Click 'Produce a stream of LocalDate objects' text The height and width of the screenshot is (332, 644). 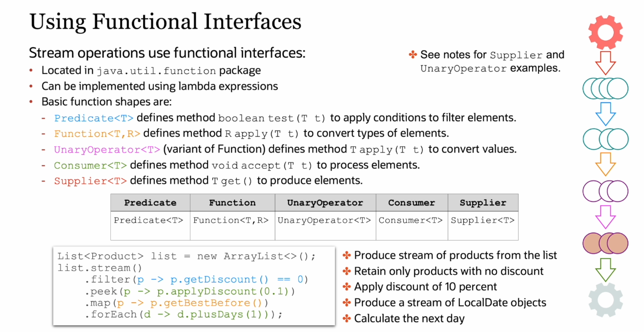(x=450, y=303)
